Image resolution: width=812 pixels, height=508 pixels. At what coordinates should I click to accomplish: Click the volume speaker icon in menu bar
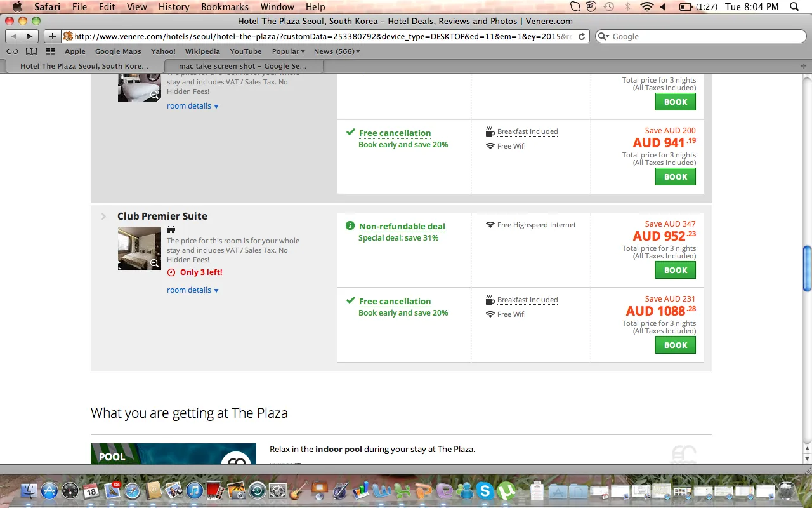click(x=663, y=7)
